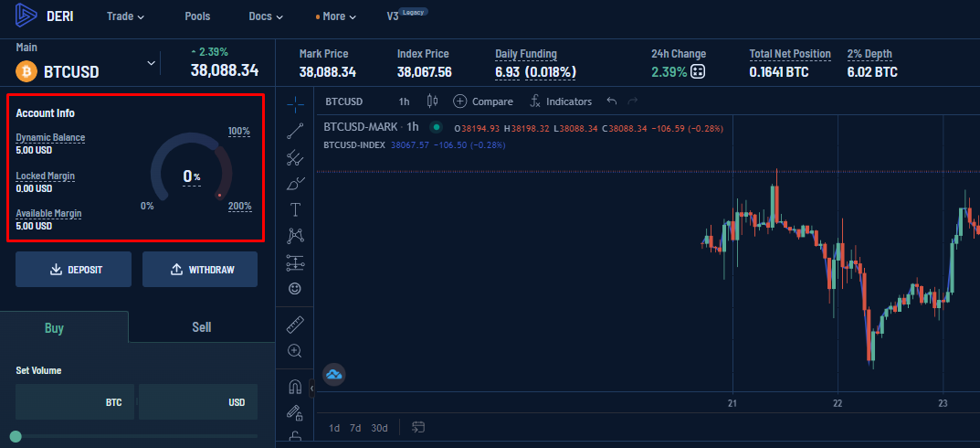
Task: Open the candlestick chart style picker
Action: click(433, 101)
